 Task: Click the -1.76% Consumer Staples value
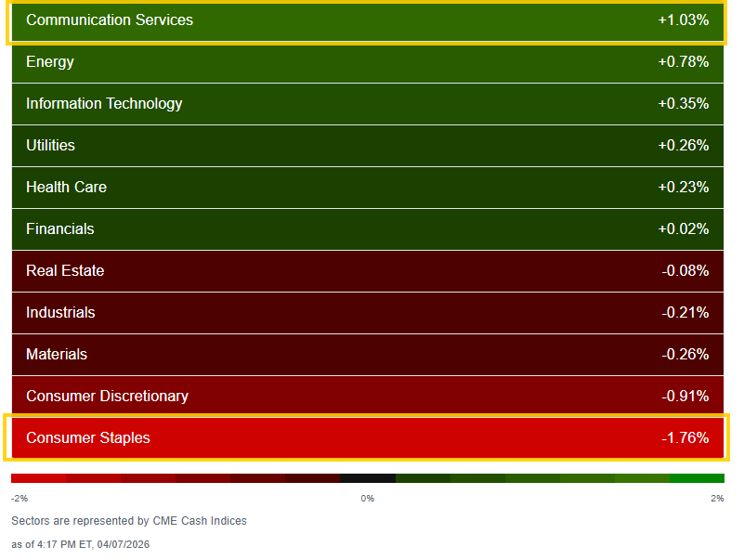coord(685,437)
